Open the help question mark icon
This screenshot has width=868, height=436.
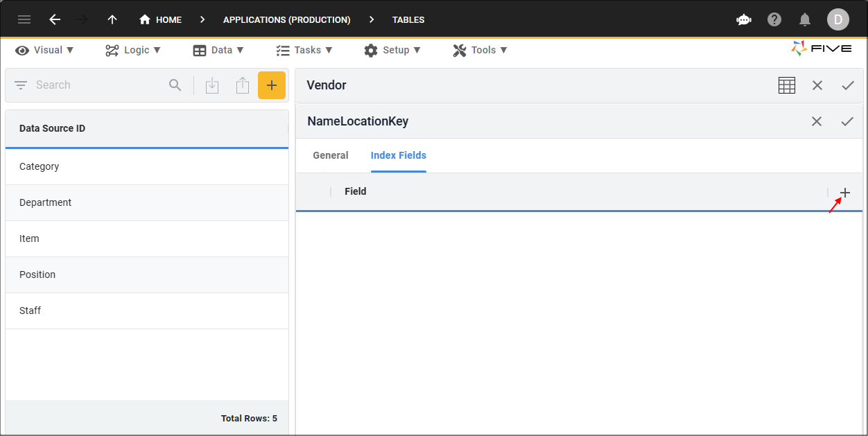tap(774, 19)
